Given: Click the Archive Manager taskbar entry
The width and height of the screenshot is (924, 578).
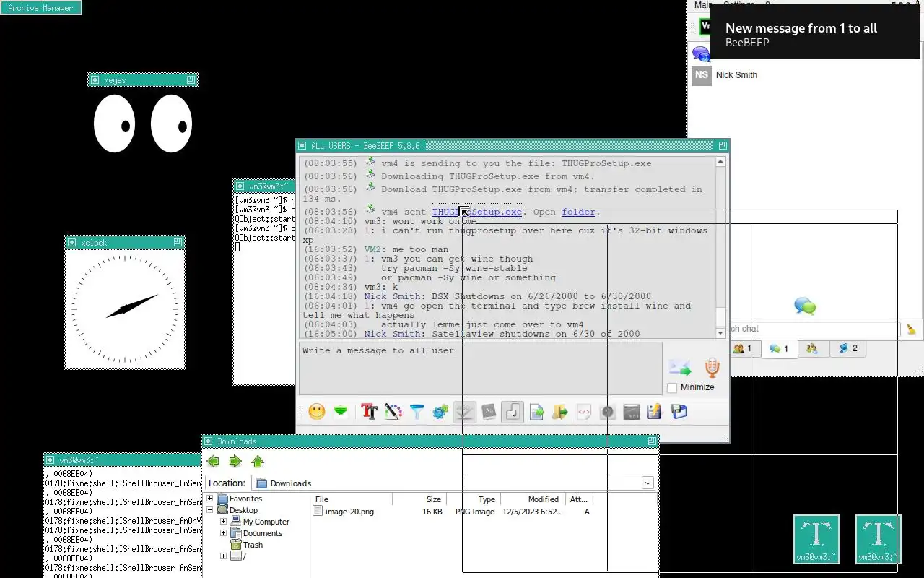Looking at the screenshot, I should tap(41, 8).
